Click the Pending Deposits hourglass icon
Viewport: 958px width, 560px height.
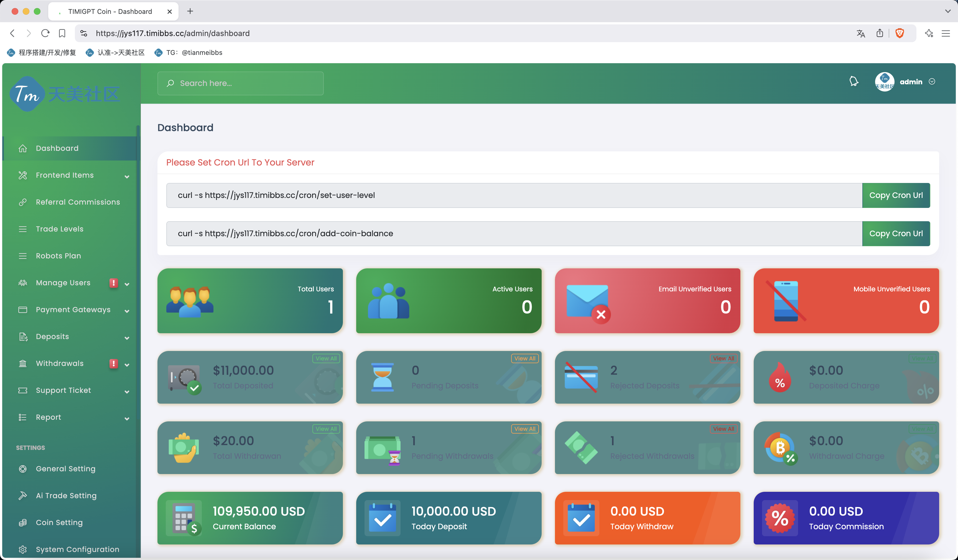click(382, 377)
